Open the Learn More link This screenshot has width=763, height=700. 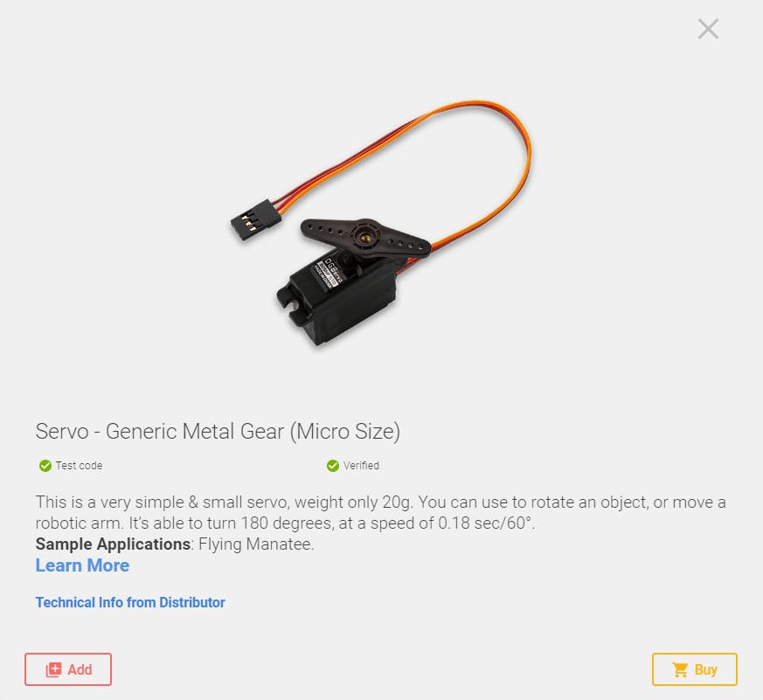82,565
